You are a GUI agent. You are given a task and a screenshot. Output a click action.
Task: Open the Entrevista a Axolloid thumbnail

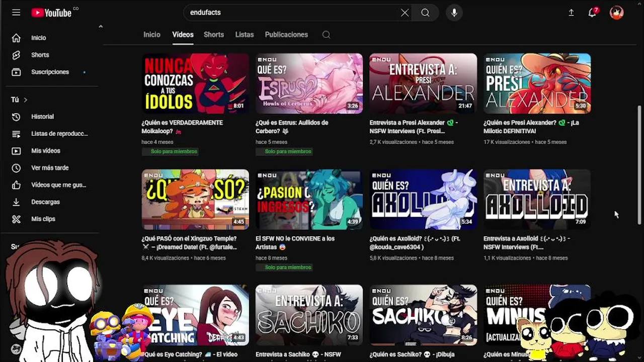pyautogui.click(x=537, y=199)
